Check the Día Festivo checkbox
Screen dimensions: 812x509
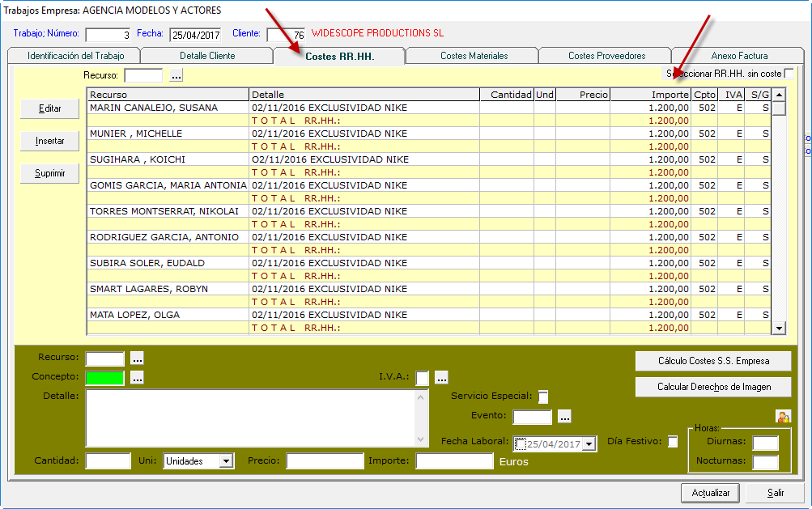672,442
